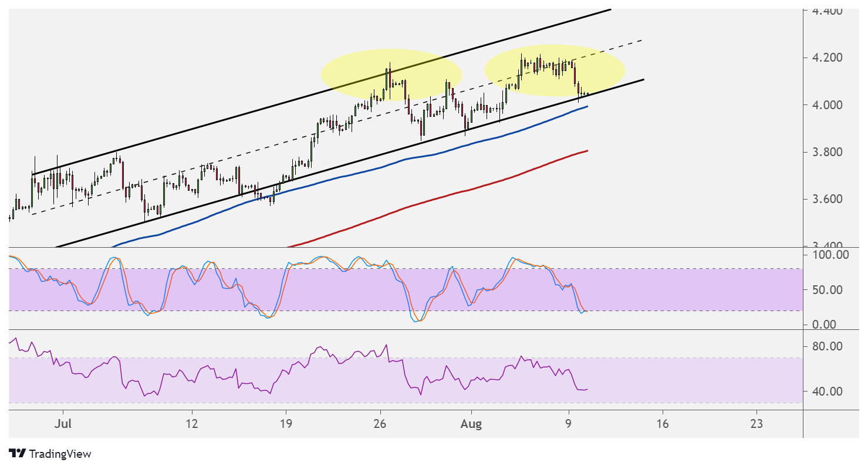Click the Aug date label
The width and height of the screenshot is (868, 469).
tap(471, 424)
